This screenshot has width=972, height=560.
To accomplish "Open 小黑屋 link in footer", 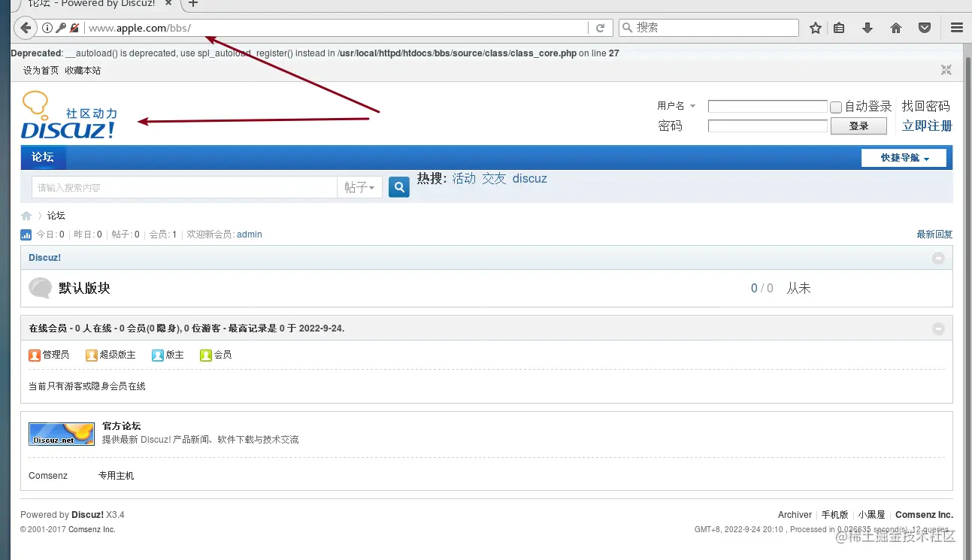I will click(x=872, y=515).
